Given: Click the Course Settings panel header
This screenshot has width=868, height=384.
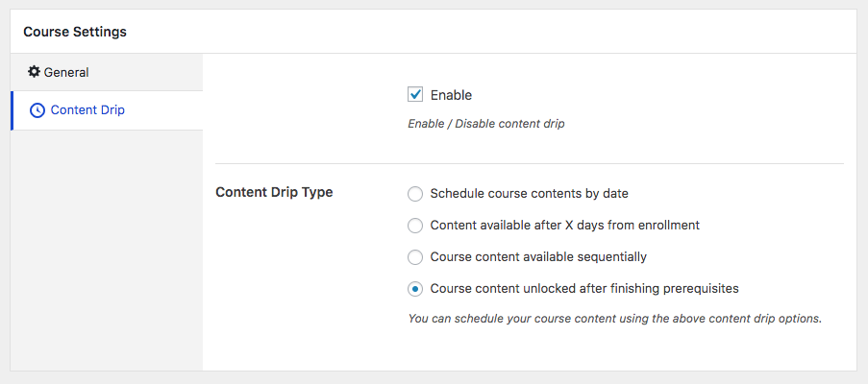Looking at the screenshot, I should pos(75,32).
